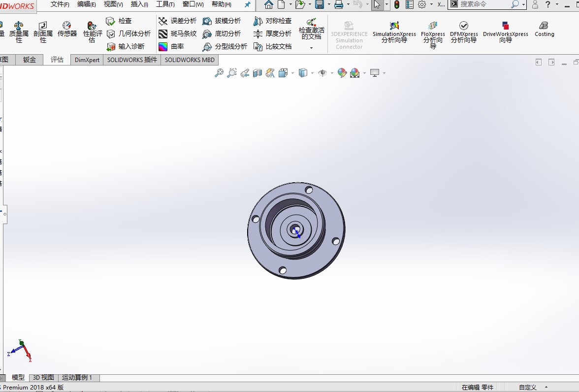This screenshot has height=392, width=579.
Task: Launch FloXpress 分析向导
Action: tap(433, 34)
